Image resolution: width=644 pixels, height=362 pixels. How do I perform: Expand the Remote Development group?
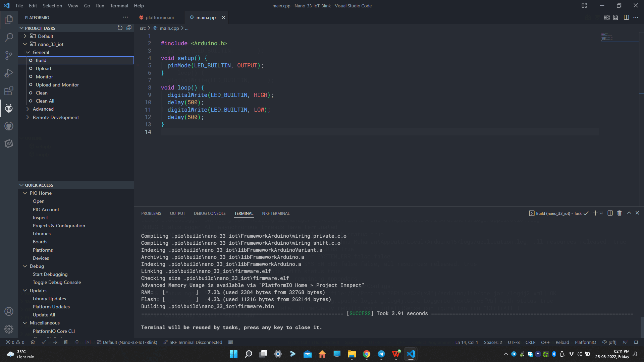28,117
